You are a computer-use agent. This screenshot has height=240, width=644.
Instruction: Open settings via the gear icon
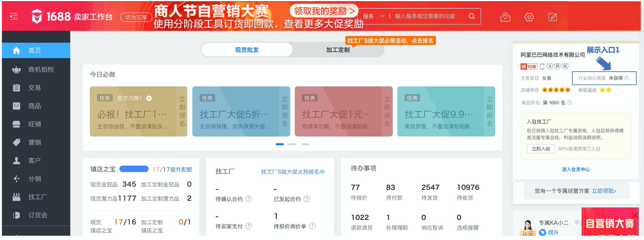529,17
